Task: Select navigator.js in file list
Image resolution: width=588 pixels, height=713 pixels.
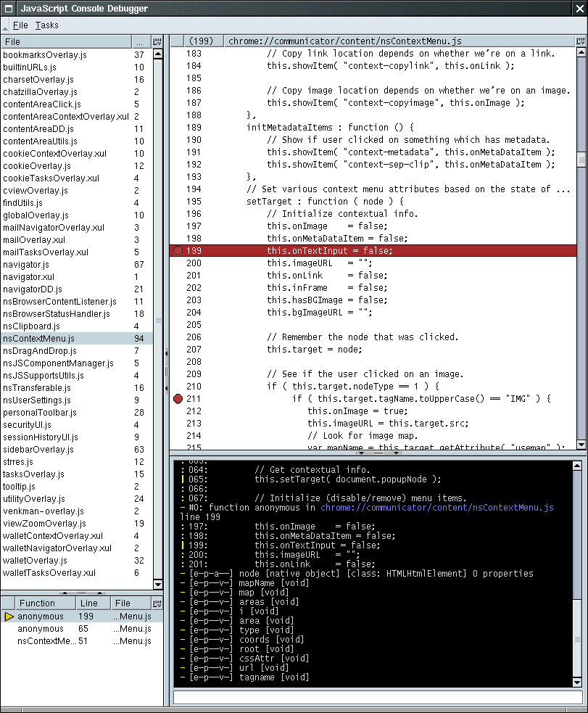Action: tap(77, 265)
